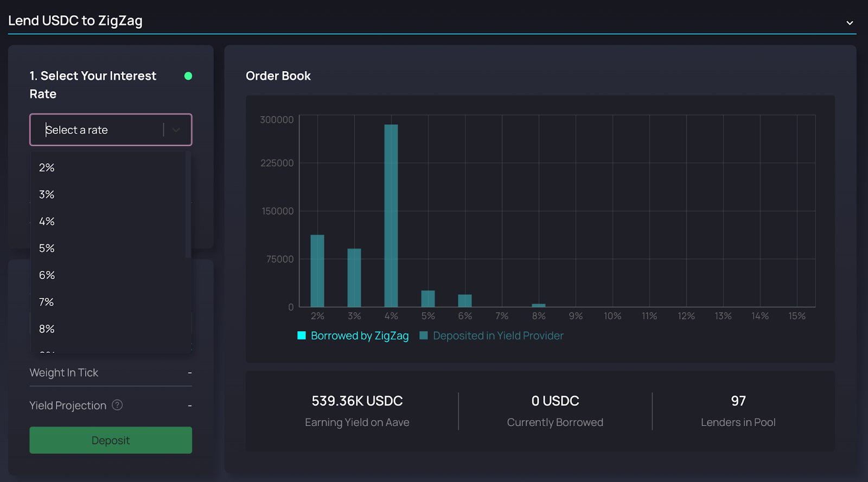
Task: Click the 150000 y-axis label
Action: [278, 211]
